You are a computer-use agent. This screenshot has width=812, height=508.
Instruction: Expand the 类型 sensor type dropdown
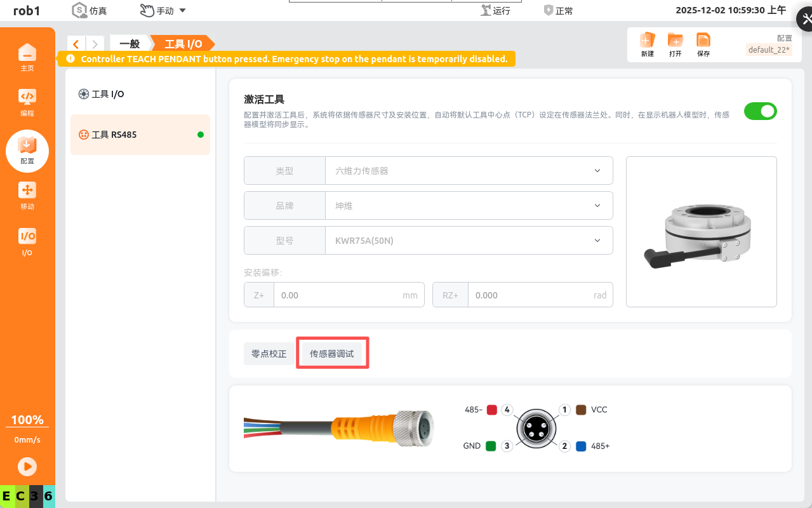coord(469,171)
